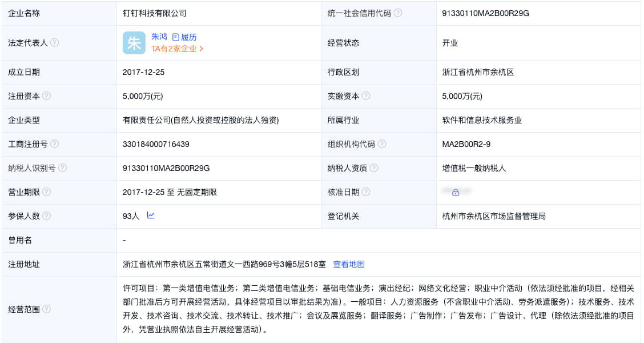Image resolution: width=644 pixels, height=343 pixels.
Task: Click registered capital 5,000万(元) value
Action: [143, 96]
